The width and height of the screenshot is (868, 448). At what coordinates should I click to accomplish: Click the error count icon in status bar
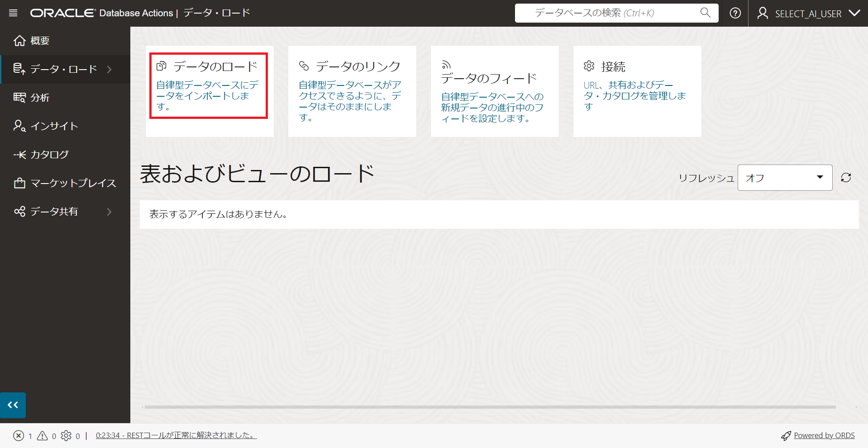[x=19, y=436]
